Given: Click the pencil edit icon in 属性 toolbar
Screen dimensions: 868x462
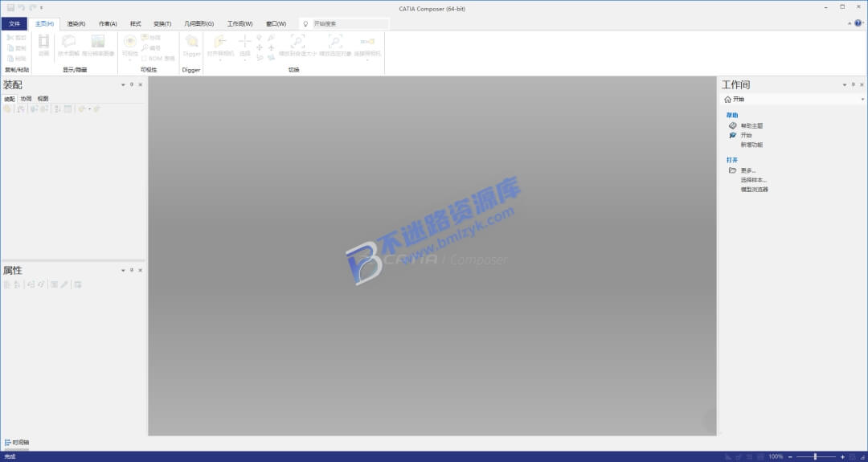Looking at the screenshot, I should pos(64,284).
